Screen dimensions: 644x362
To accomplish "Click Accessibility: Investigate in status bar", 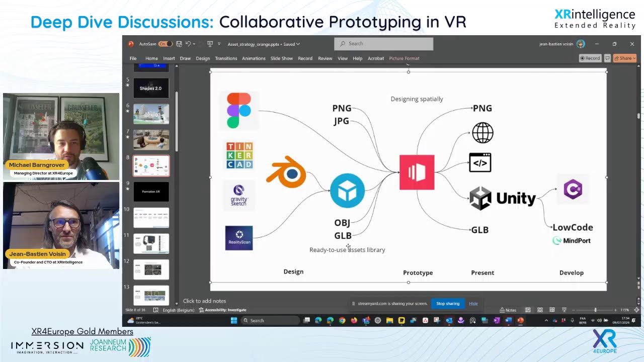I will [222, 310].
